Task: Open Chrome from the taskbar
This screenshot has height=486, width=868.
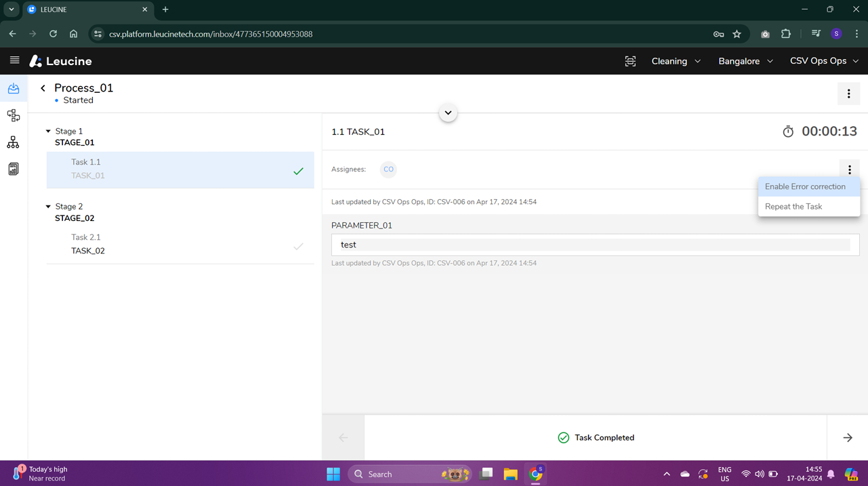Action: coord(535,474)
